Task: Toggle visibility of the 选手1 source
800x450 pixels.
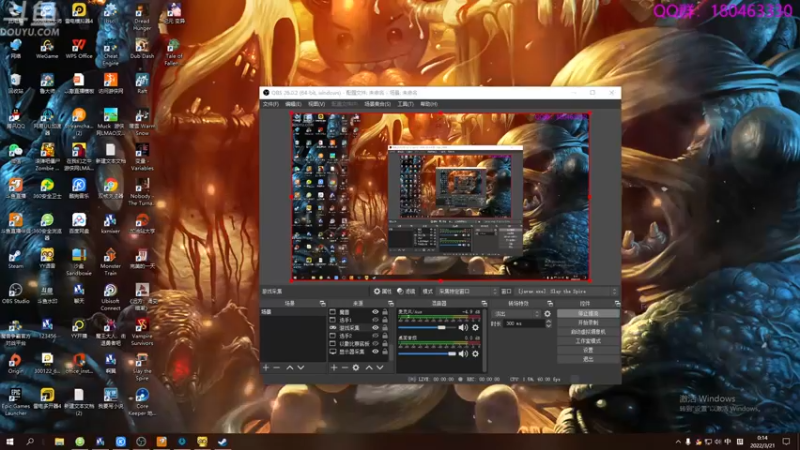Action: coord(375,320)
